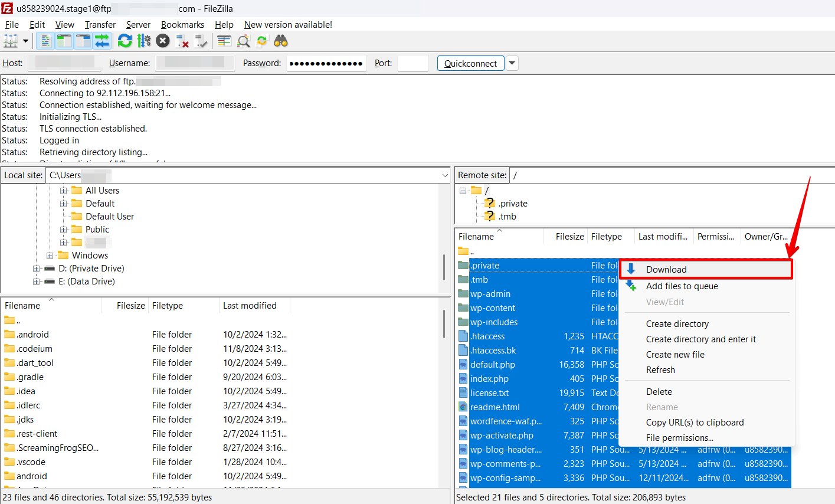This screenshot has height=504, width=835.
Task: Toggle processing of transfer queue
Action: pyautogui.click(x=144, y=41)
